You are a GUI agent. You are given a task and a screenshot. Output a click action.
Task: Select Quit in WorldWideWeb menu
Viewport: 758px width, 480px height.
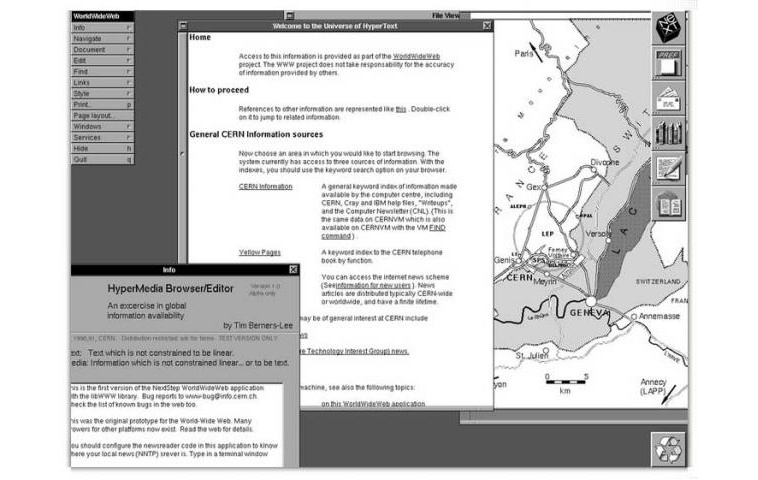(102, 160)
